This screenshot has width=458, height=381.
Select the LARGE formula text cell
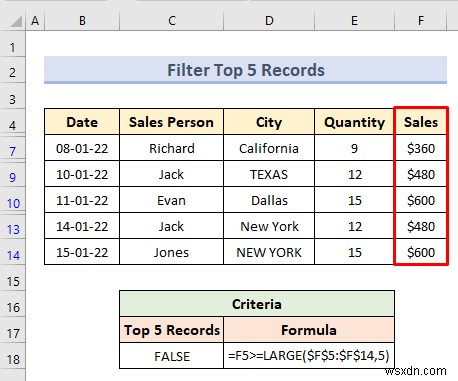(x=309, y=356)
